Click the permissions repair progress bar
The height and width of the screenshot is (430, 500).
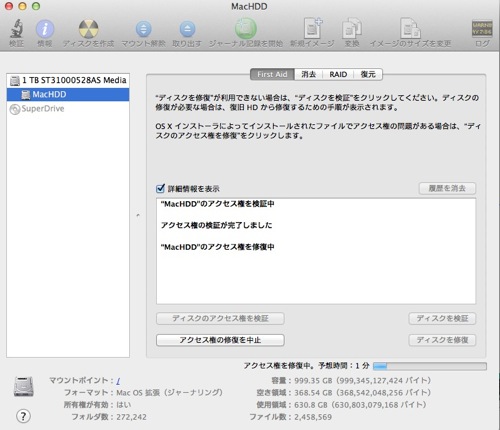click(x=430, y=366)
